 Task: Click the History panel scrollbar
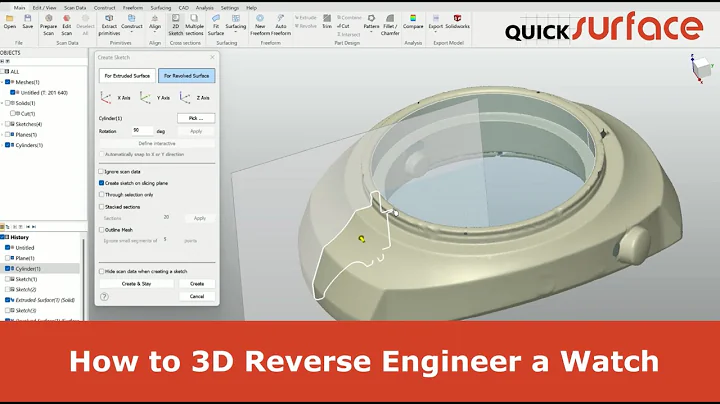coord(84,279)
